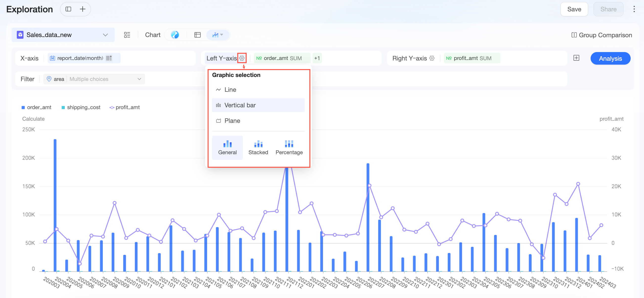
Task: Select the Stacked bar style
Action: 258,148
